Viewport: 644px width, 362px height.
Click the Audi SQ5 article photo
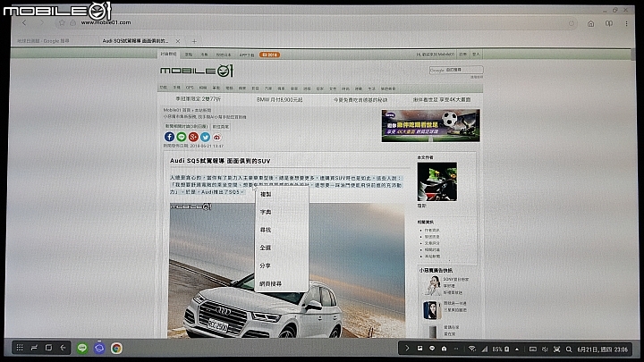tap(287, 270)
